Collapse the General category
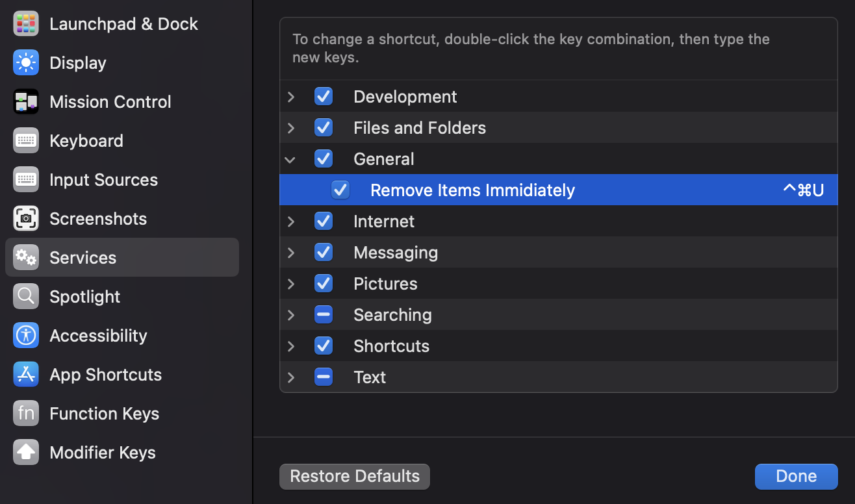 point(290,158)
